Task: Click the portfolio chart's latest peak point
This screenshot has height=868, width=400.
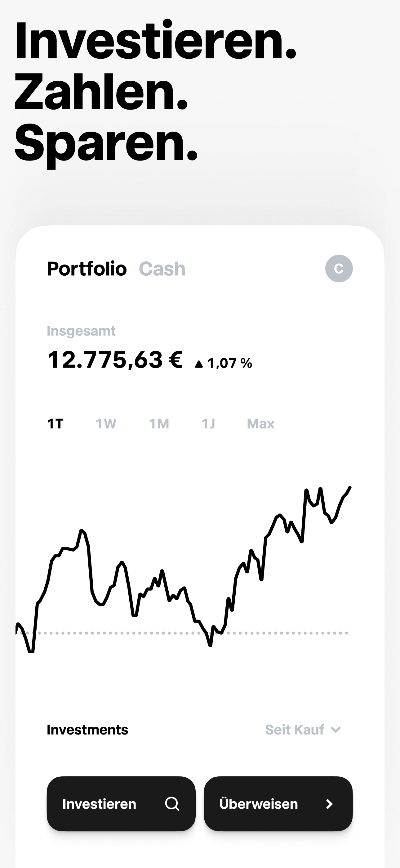Action: click(350, 487)
